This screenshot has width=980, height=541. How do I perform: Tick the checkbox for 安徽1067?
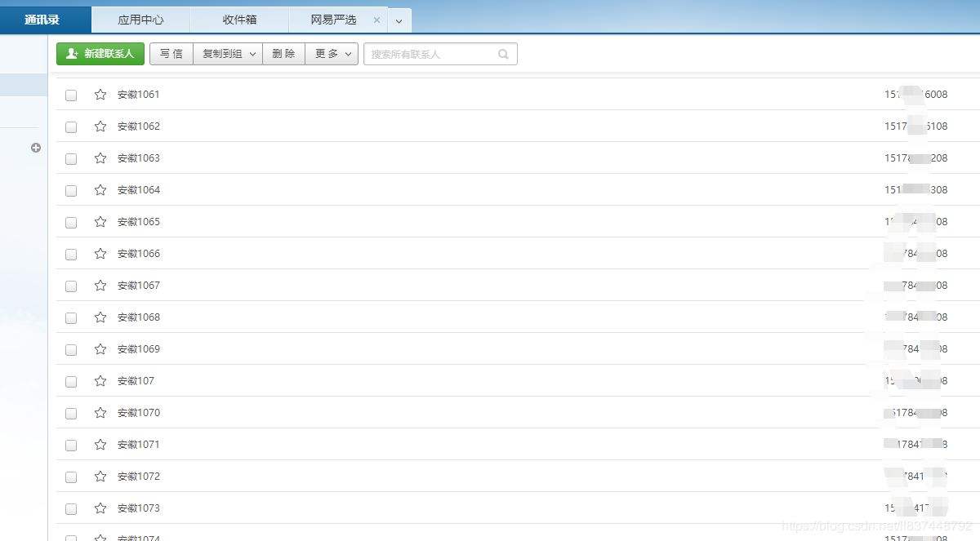point(71,286)
